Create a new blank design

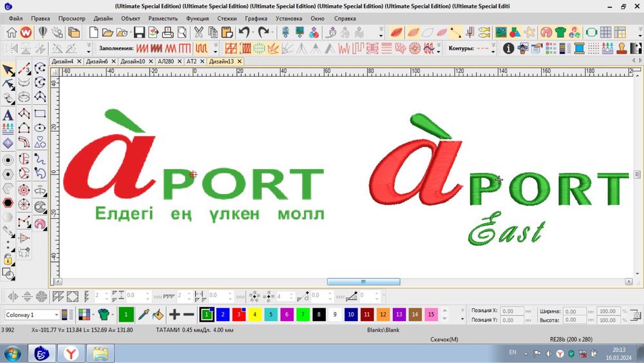[x=93, y=32]
